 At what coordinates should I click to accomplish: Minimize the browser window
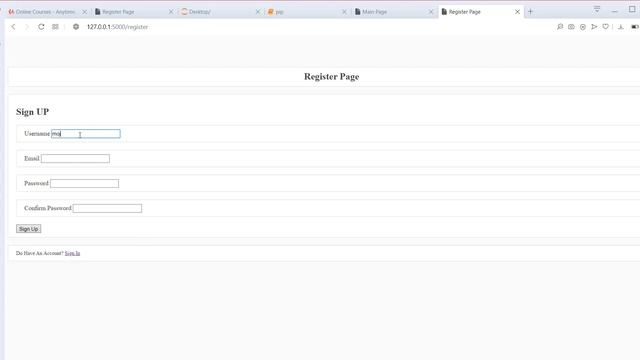614,11
